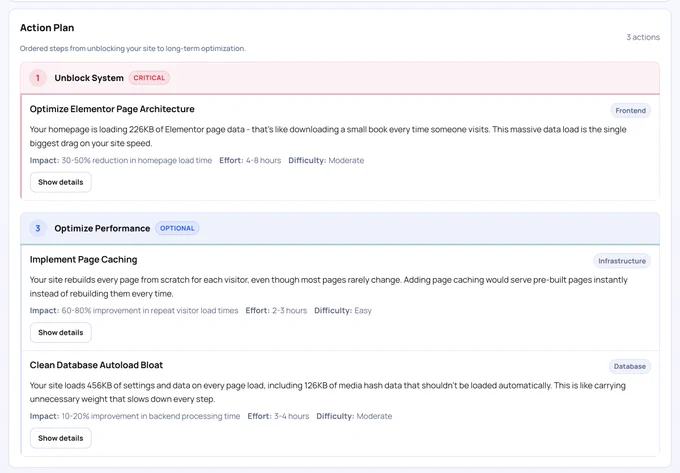
Task: Click the page caching Difficulty: Easy label
Action: tap(343, 310)
